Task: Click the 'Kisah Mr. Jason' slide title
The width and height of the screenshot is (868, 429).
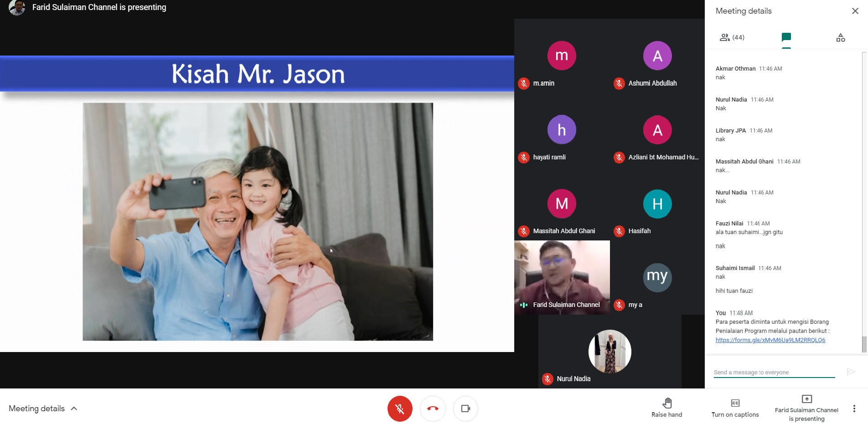Action: [258, 74]
